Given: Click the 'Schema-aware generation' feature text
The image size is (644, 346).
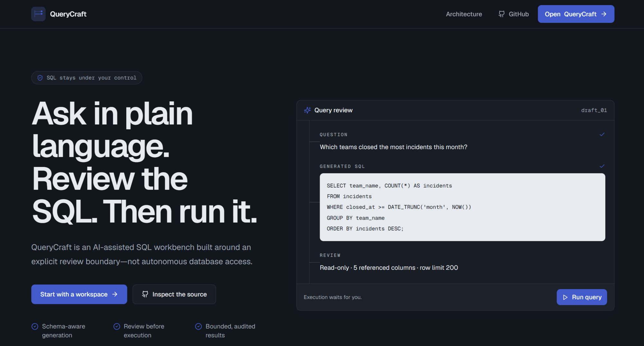Looking at the screenshot, I should (x=63, y=331).
